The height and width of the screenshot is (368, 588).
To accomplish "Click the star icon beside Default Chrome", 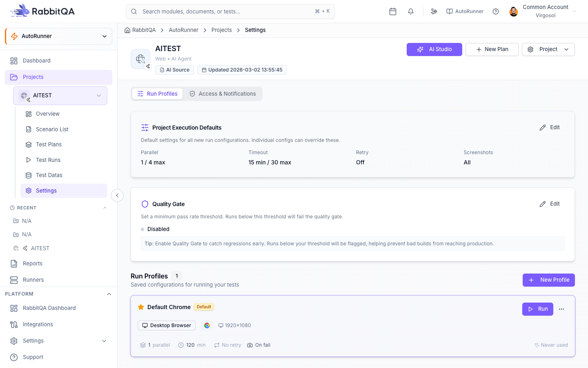I will coord(141,307).
